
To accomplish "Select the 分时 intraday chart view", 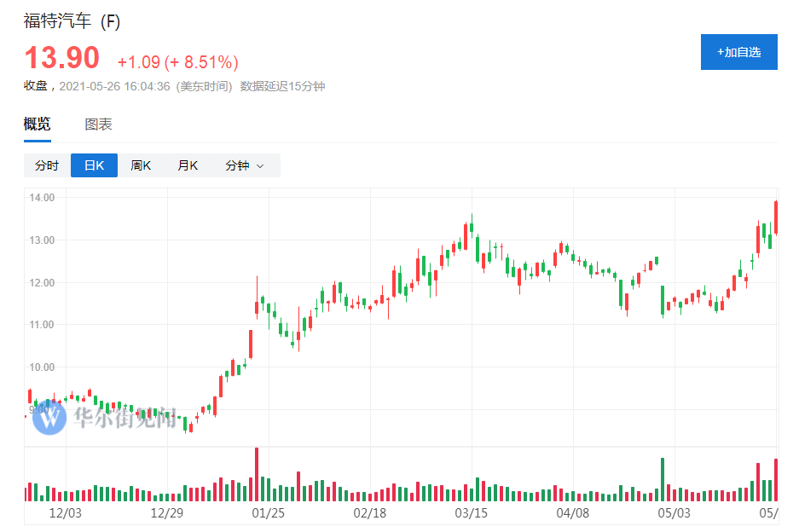I will click(47, 165).
